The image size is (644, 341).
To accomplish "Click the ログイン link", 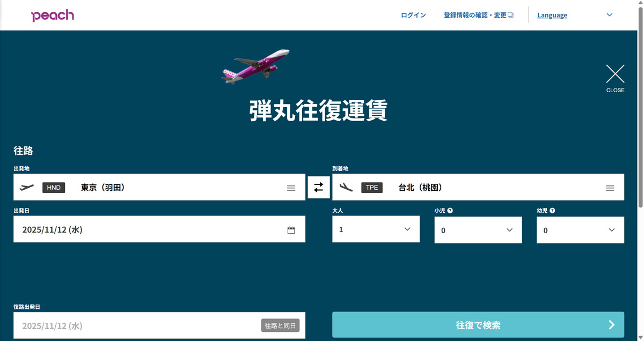I will tap(413, 15).
